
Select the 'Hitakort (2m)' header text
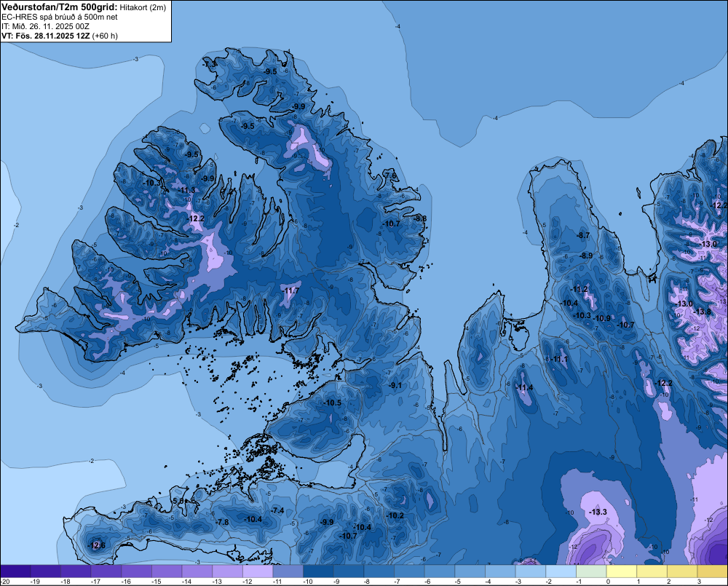[143, 7]
